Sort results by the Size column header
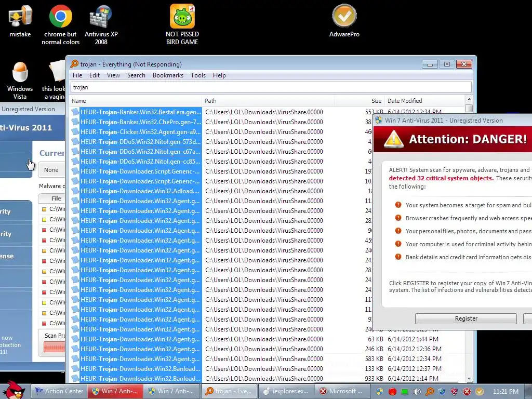The height and width of the screenshot is (399, 532). [360, 101]
